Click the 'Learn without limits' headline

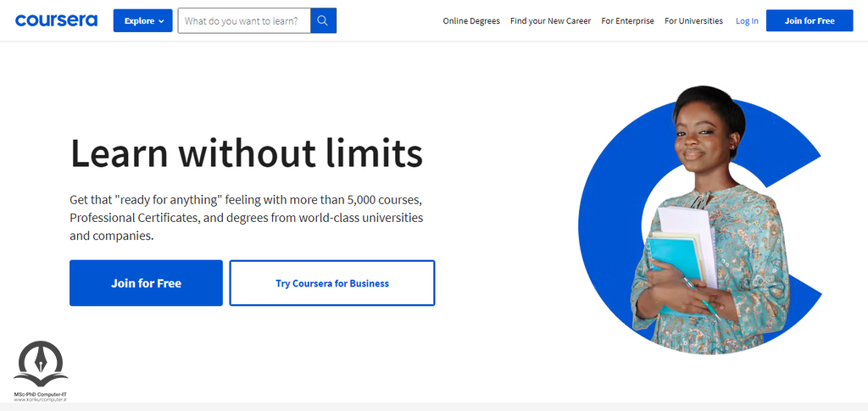pyautogui.click(x=247, y=153)
